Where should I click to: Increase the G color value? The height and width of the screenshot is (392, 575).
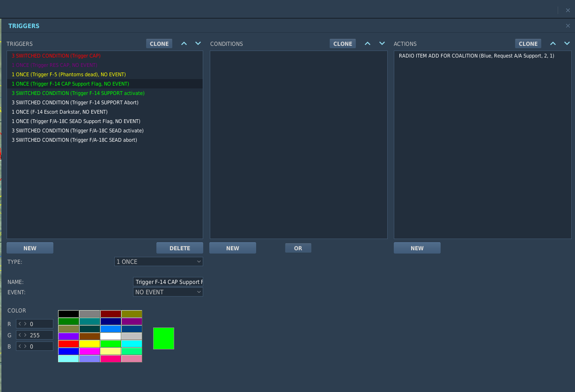[x=25, y=335]
